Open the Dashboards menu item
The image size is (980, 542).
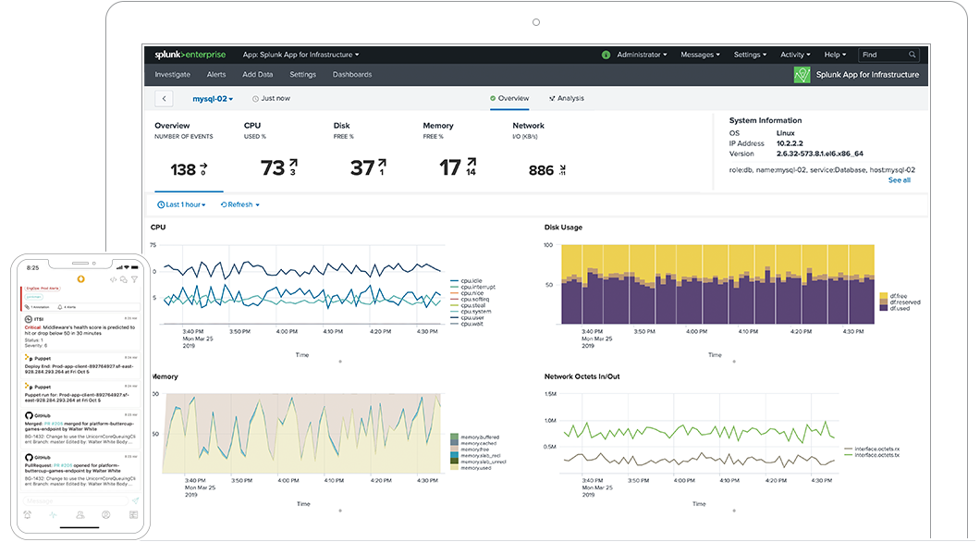click(352, 74)
